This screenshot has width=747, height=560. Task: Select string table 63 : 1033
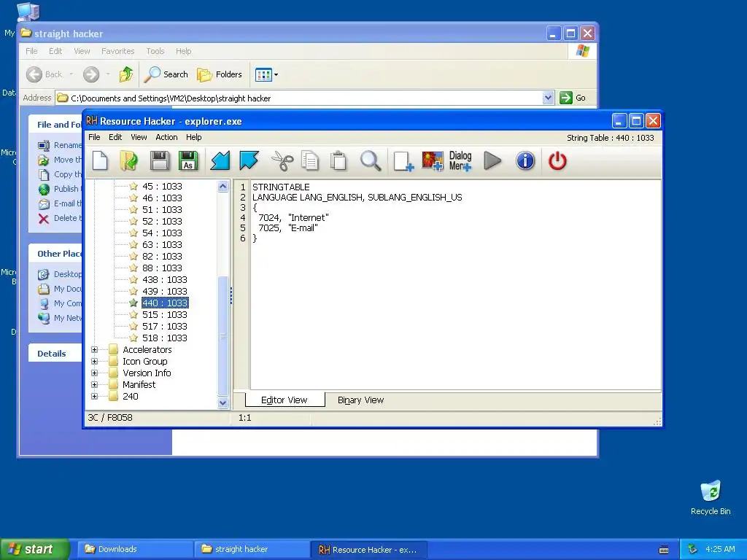point(162,245)
